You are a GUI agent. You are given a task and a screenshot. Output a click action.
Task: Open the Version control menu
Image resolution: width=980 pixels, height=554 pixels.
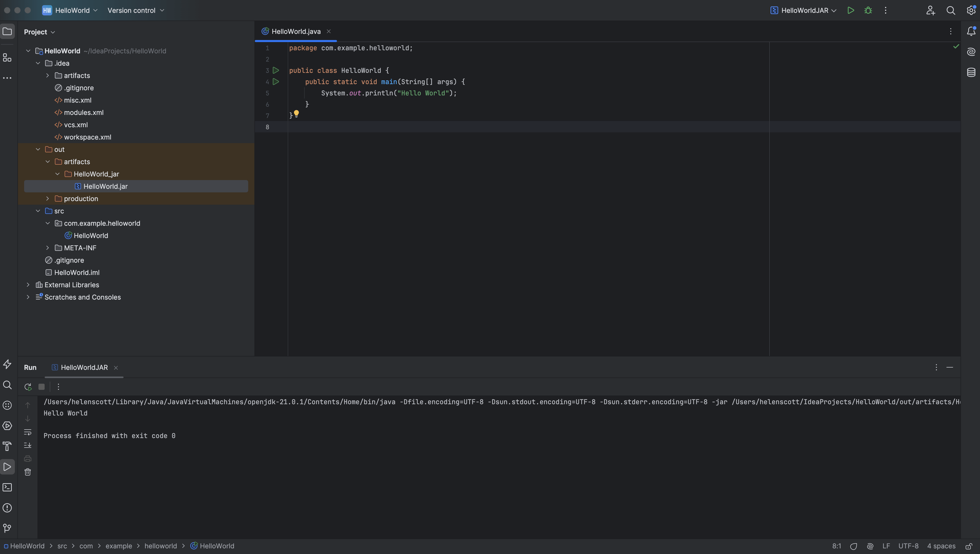click(135, 10)
